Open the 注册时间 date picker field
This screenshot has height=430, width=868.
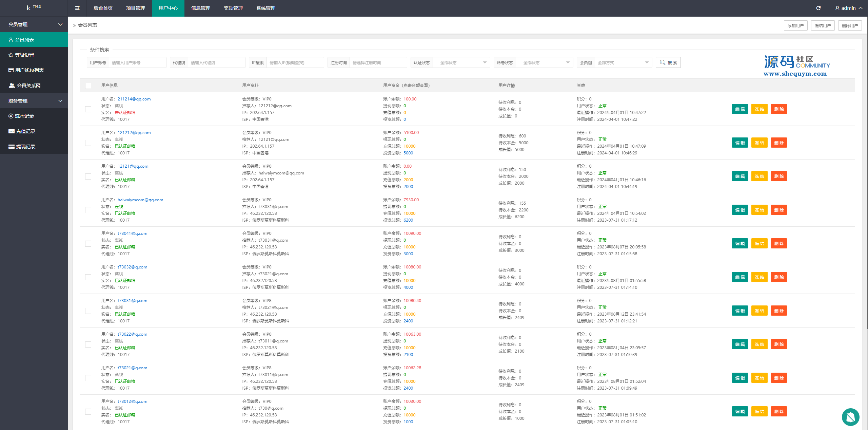click(378, 62)
